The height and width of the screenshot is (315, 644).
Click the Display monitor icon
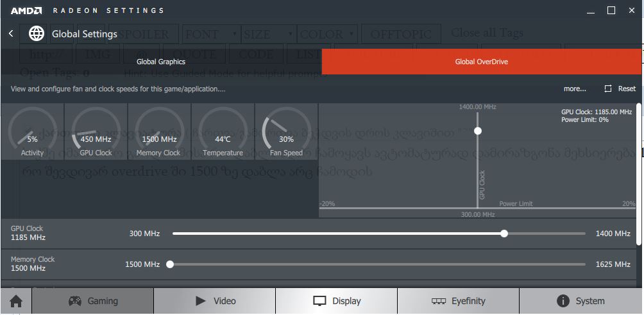point(319,302)
